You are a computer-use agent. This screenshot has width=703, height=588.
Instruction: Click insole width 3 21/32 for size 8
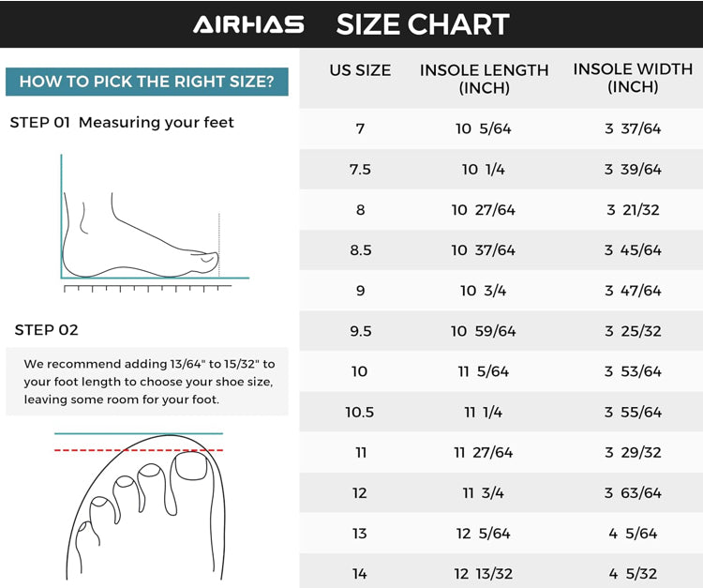(633, 209)
